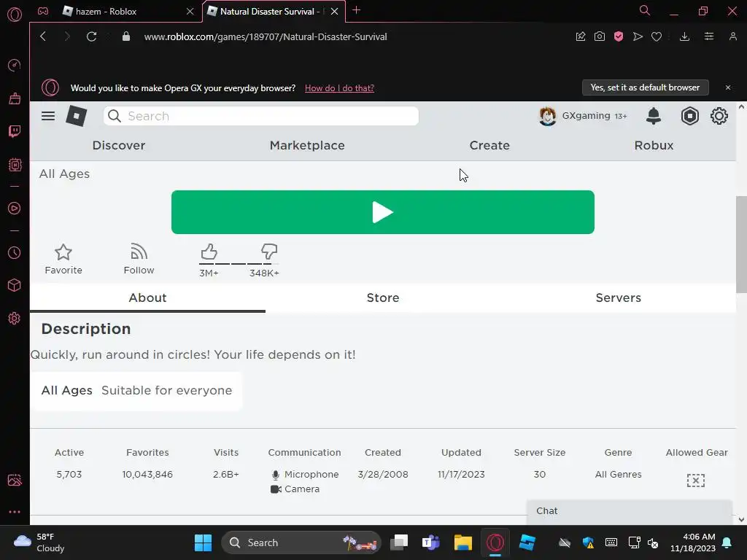
Task: Open Twitch in the sidebar
Action: [15, 131]
